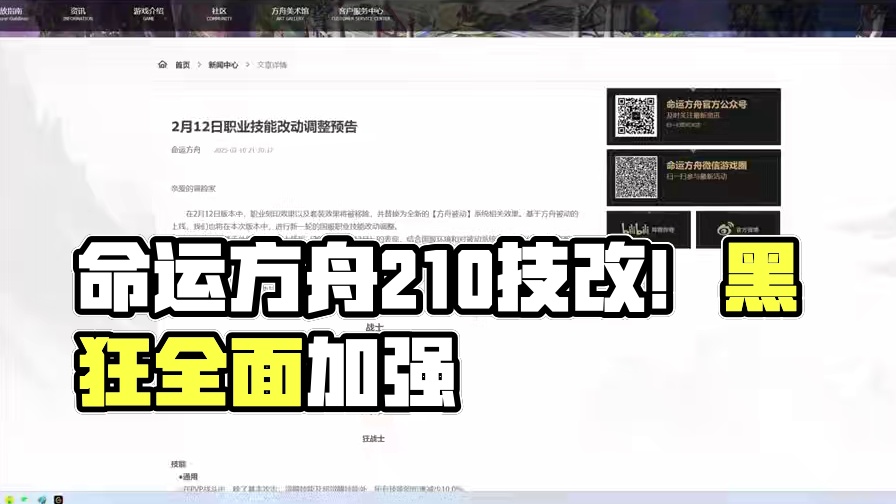Click the 狂战士 class heading
Screen dimensions: 896x504
[x=374, y=439]
